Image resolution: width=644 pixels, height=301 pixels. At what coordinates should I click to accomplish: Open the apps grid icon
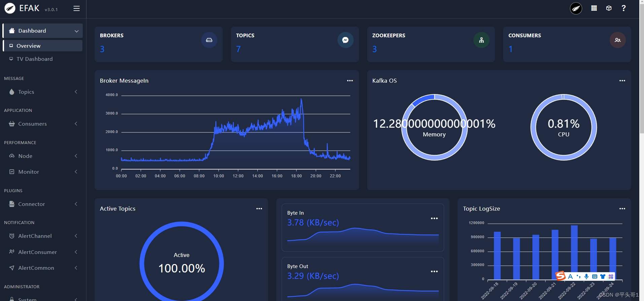594,8
